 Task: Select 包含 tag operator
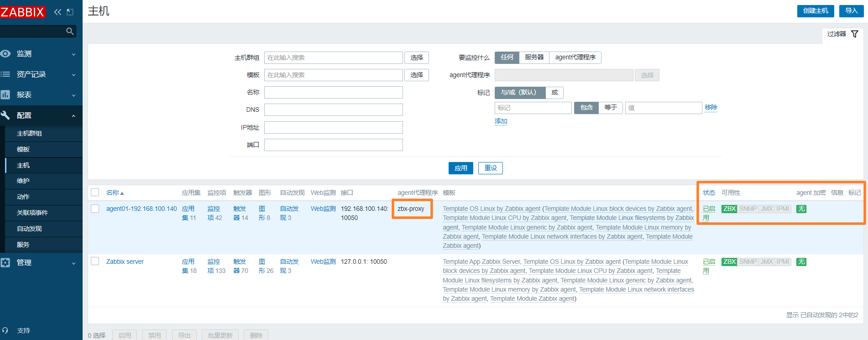coord(586,108)
